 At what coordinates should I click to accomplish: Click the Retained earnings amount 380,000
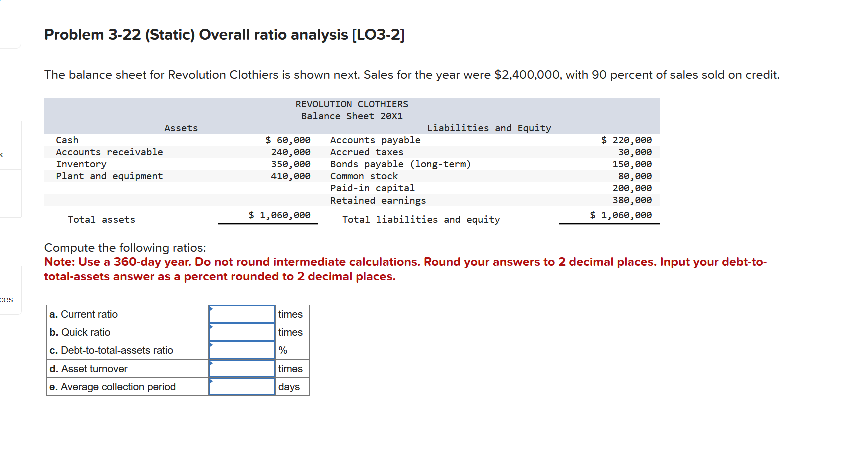(632, 200)
